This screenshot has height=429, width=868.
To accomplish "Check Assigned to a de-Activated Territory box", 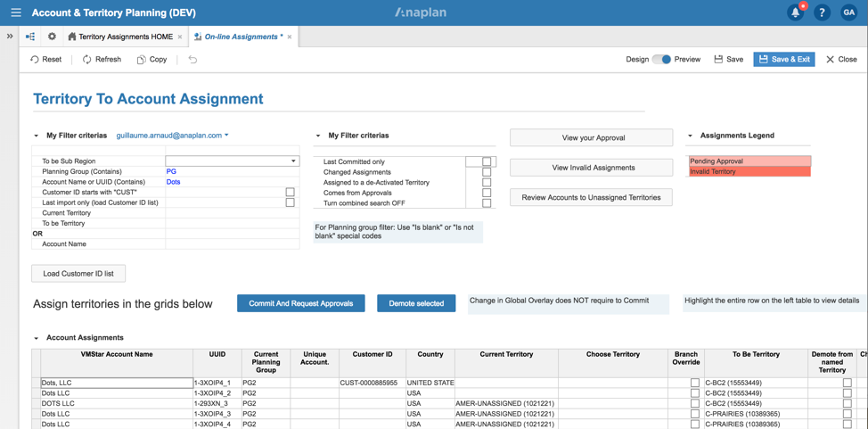I will (x=487, y=182).
